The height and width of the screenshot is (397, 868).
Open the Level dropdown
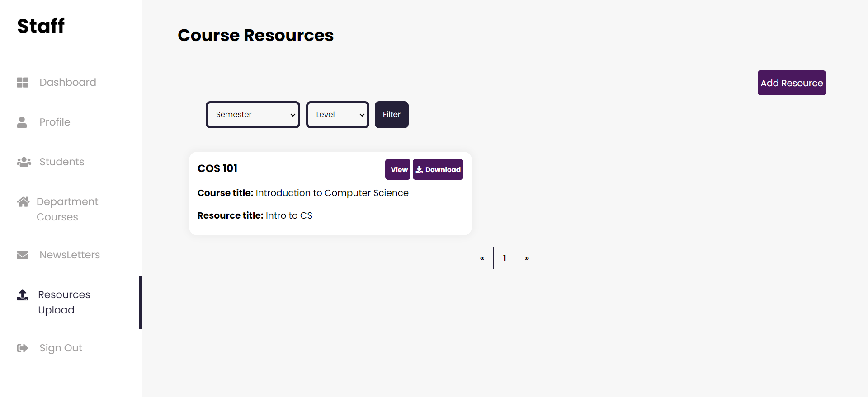[337, 114]
